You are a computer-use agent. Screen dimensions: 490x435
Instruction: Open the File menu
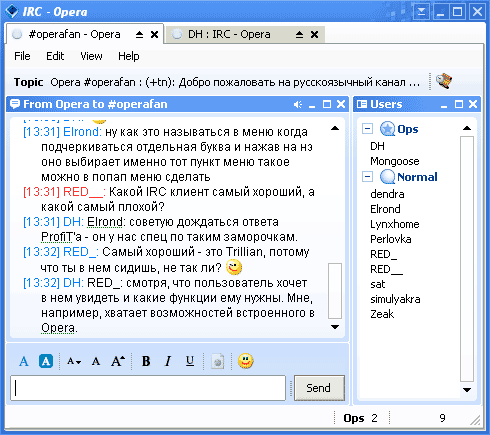pos(22,56)
